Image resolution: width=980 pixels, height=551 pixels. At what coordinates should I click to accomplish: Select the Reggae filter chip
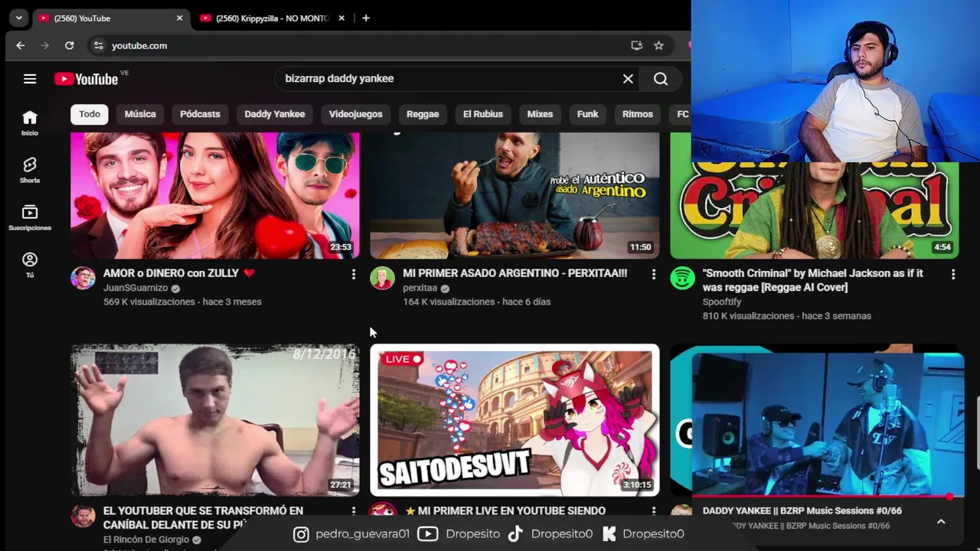pyautogui.click(x=423, y=114)
